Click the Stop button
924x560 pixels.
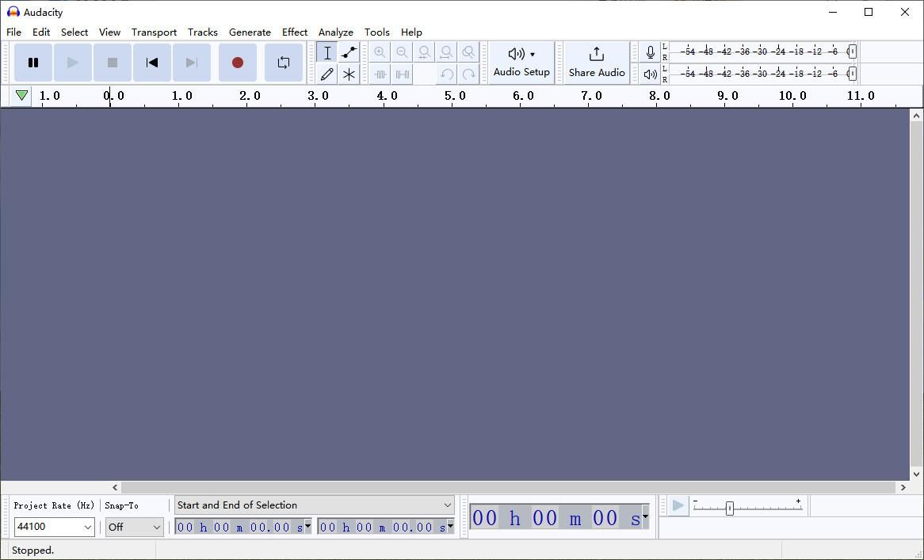point(112,63)
